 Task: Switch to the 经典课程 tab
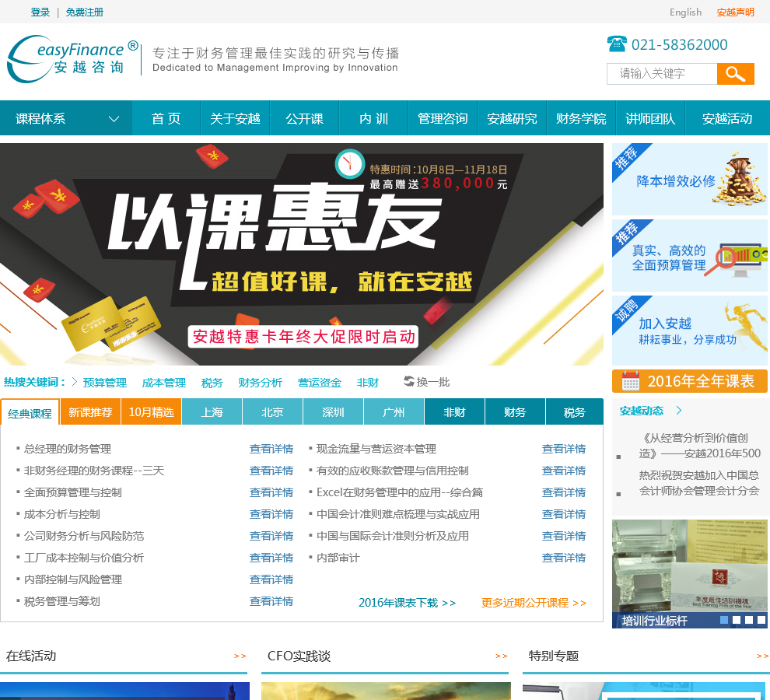[30, 413]
